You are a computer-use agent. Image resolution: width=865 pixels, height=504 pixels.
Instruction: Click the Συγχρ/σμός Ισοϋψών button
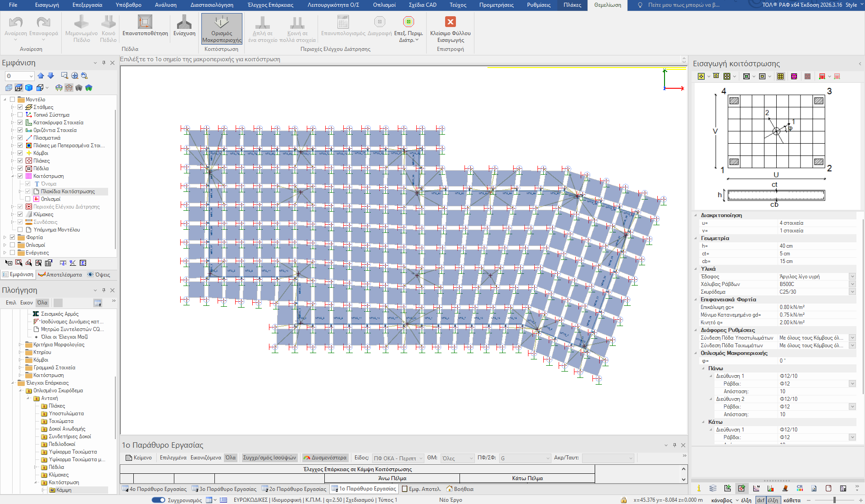(x=269, y=458)
